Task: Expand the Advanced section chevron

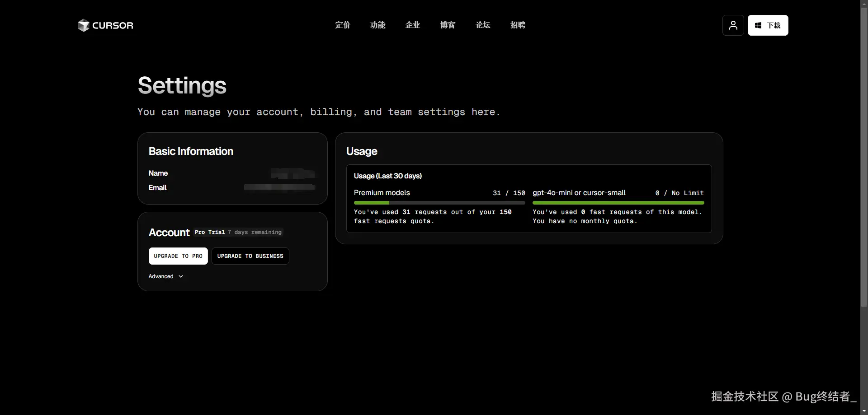Action: [181, 276]
